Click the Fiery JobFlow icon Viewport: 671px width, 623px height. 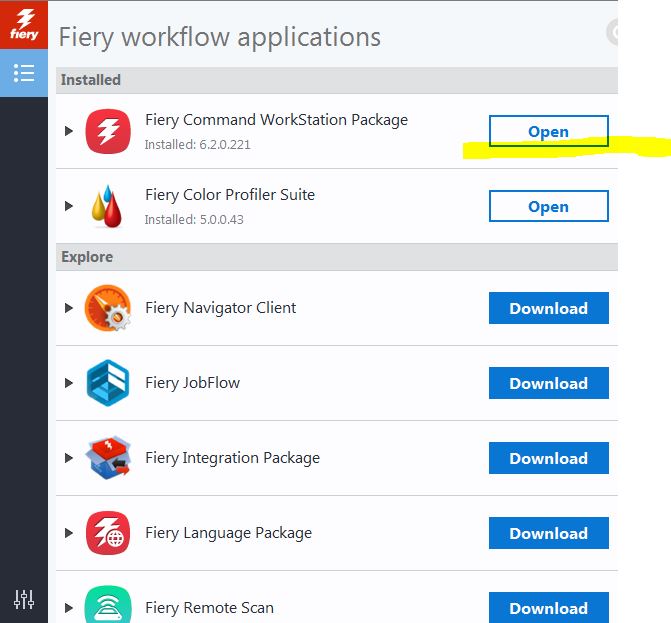coord(108,383)
